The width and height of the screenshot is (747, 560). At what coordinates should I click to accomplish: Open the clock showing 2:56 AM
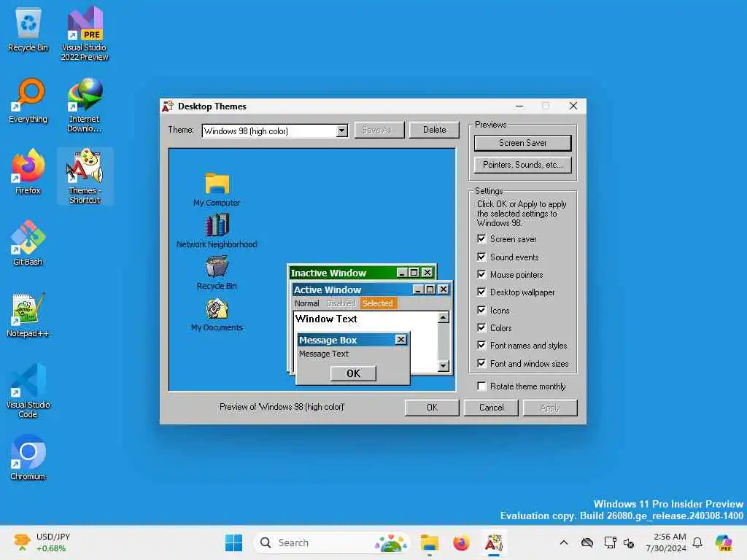[667, 542]
